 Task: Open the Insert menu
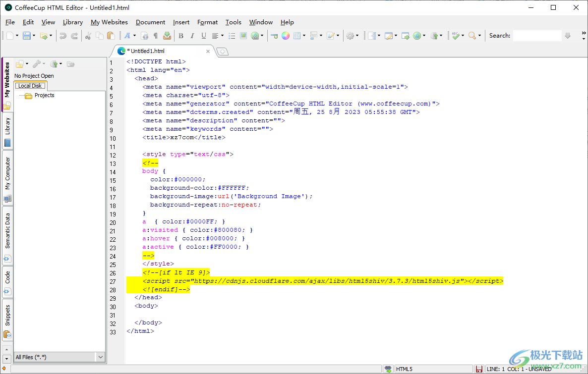(181, 22)
